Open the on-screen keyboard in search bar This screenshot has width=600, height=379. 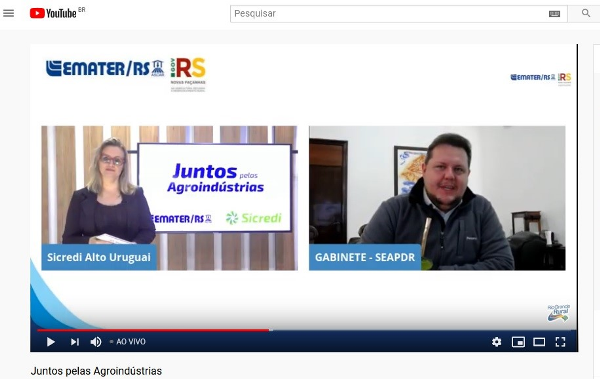click(554, 14)
